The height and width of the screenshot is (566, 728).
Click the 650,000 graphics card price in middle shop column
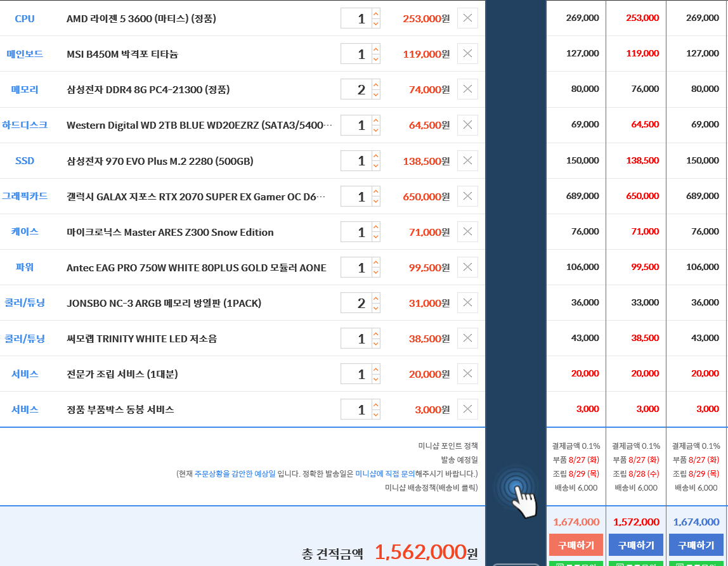point(642,196)
